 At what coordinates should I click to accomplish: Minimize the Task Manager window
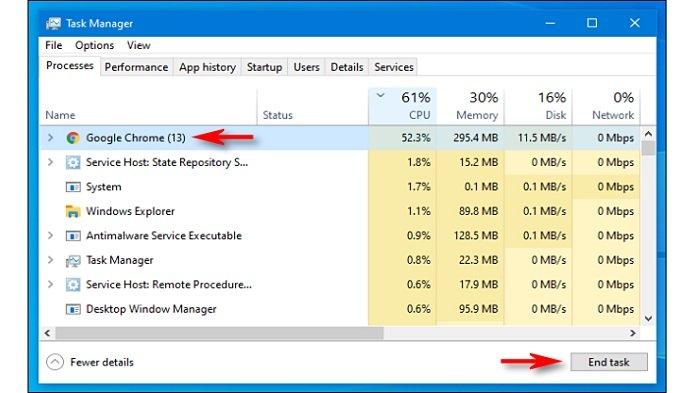[550, 23]
